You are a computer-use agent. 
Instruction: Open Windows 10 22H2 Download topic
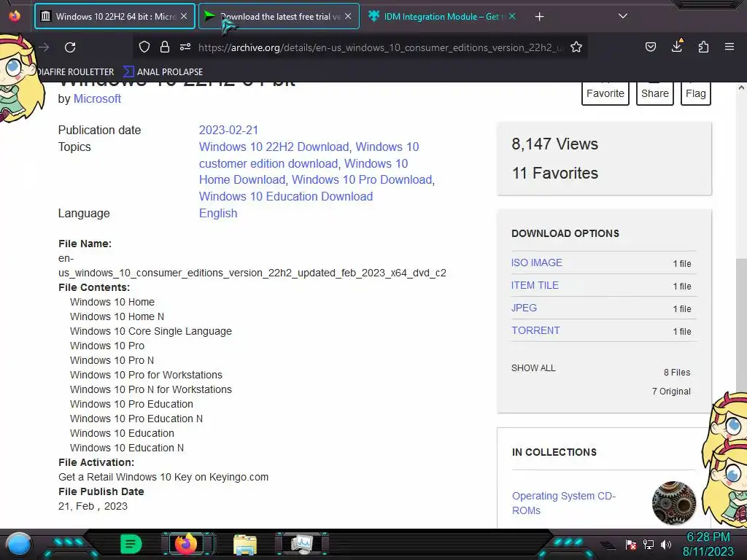pyautogui.click(x=274, y=147)
